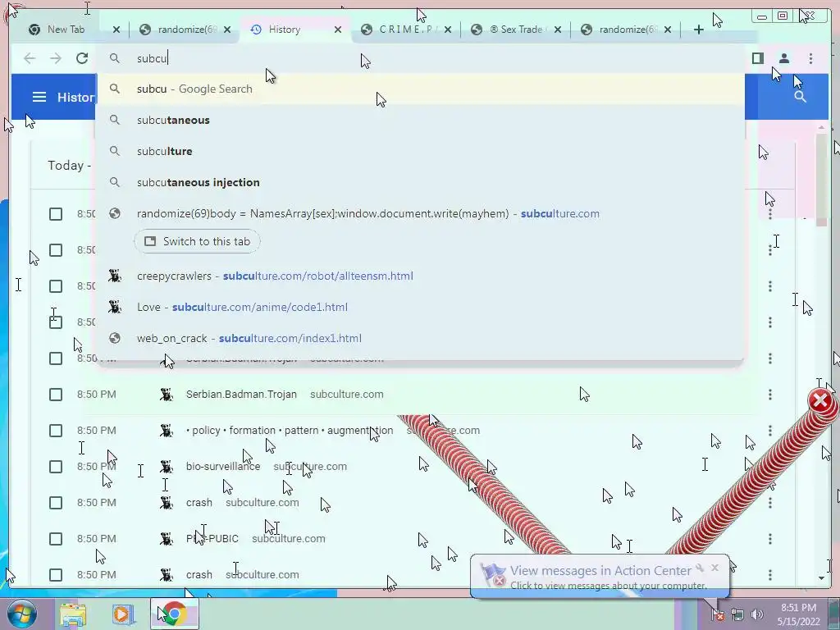Close the C R I M E tab
The width and height of the screenshot is (840, 630).
click(448, 30)
